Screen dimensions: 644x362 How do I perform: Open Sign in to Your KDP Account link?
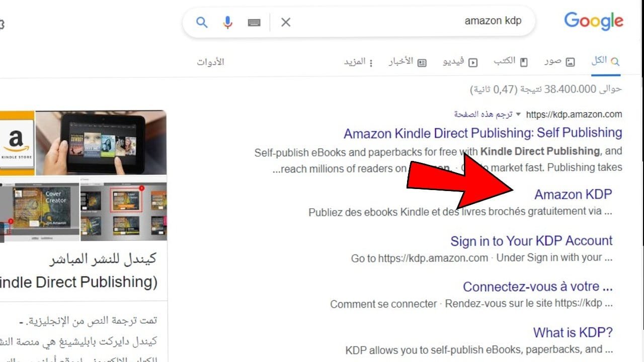531,241
